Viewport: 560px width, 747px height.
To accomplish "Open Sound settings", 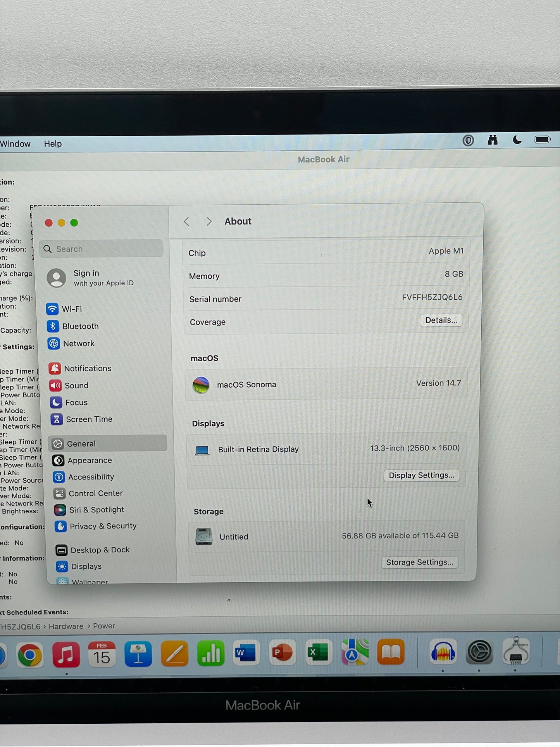I will (69, 385).
